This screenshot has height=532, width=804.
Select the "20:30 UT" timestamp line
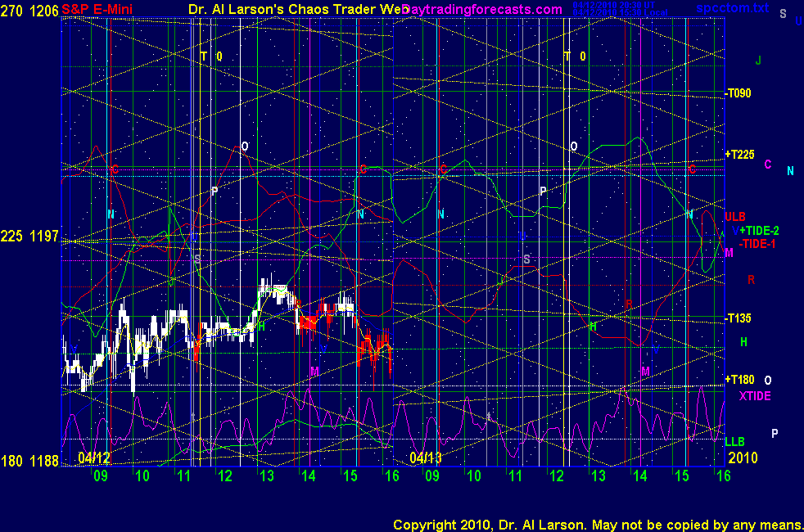(614, 5)
